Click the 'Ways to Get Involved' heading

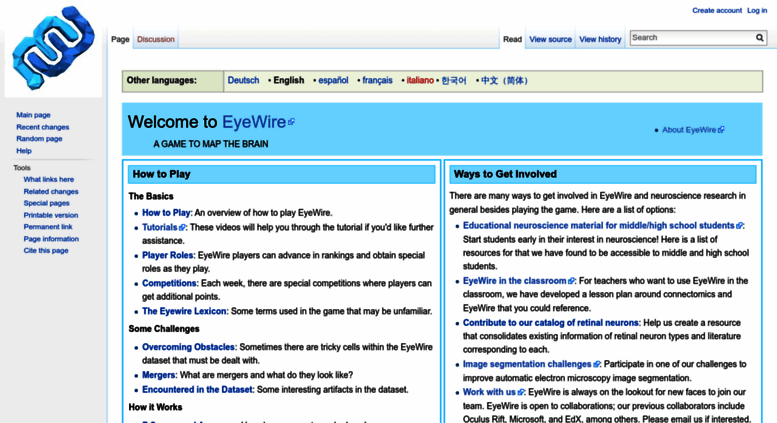click(x=505, y=174)
